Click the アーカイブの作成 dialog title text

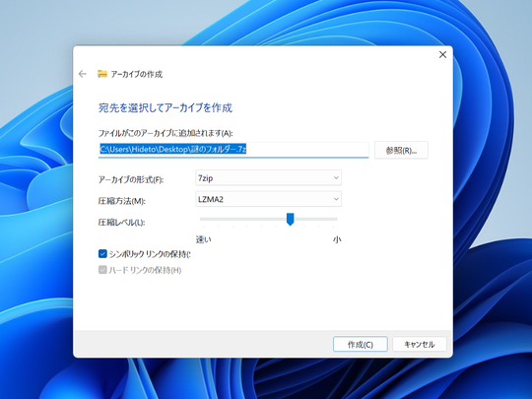point(137,74)
